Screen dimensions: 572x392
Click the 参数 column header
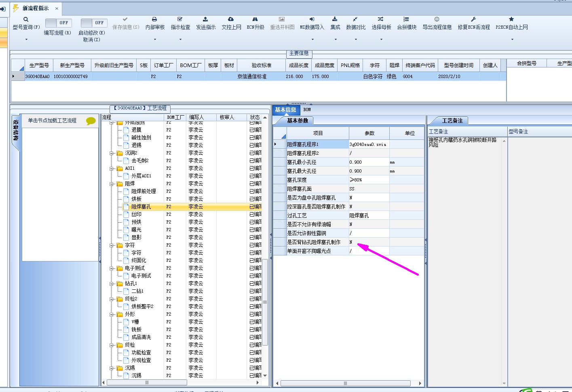369,133
